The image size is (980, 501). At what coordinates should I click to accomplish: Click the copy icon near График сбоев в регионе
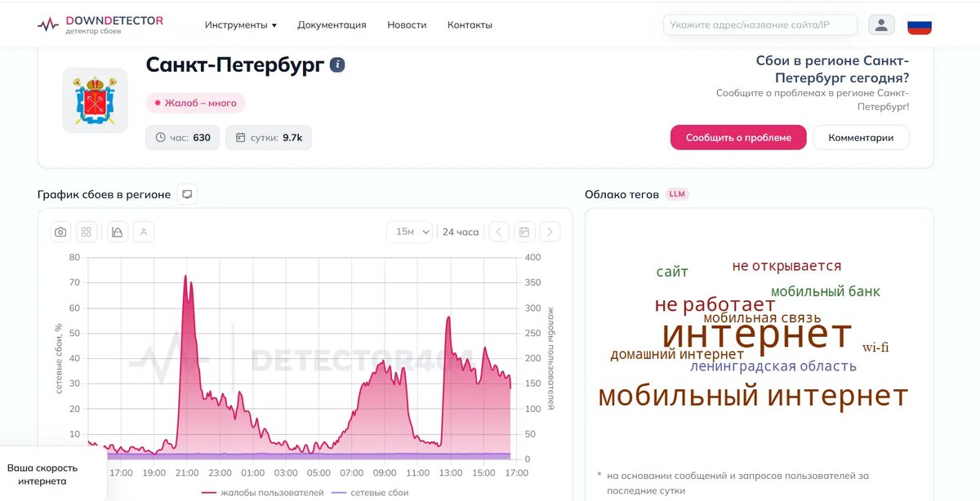tap(187, 194)
